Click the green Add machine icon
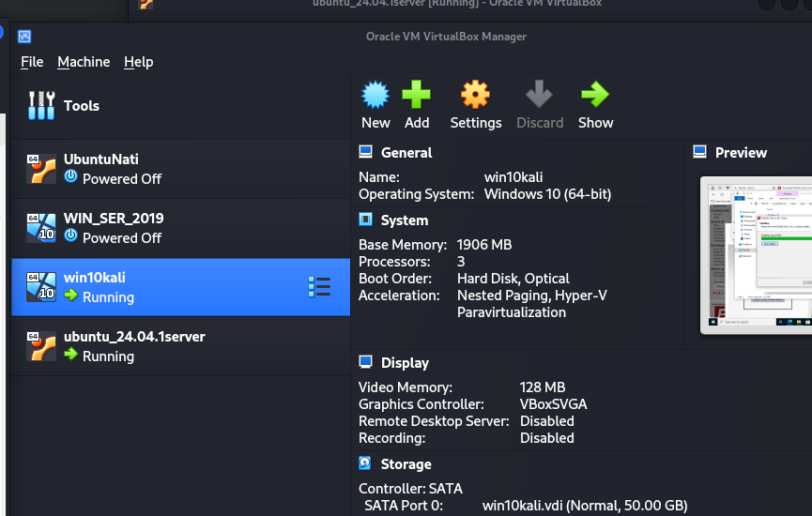Image resolution: width=812 pixels, height=516 pixels. (x=417, y=94)
